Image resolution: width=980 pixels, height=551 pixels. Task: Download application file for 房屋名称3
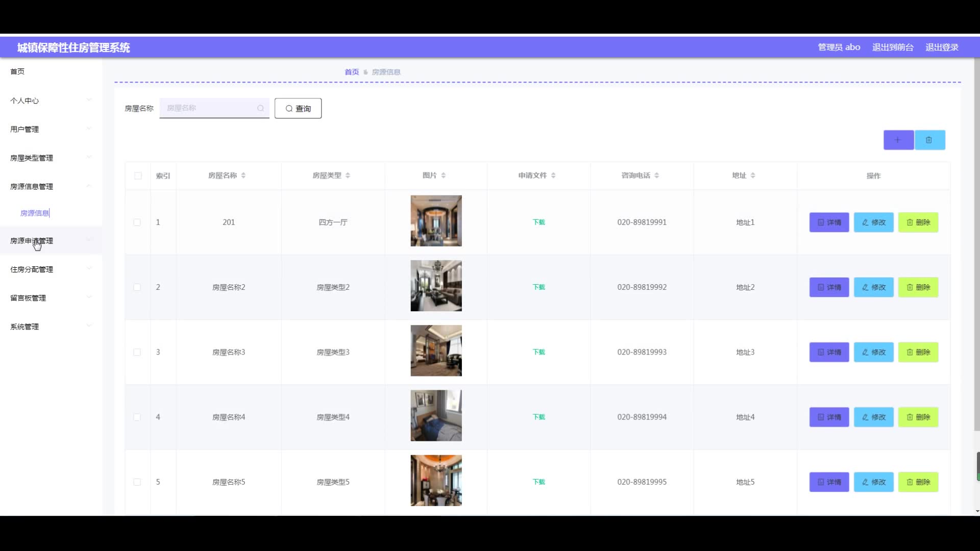[x=538, y=352]
